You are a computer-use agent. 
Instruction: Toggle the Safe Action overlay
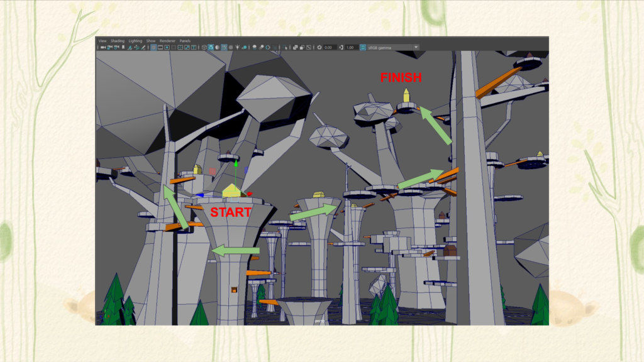click(x=187, y=48)
